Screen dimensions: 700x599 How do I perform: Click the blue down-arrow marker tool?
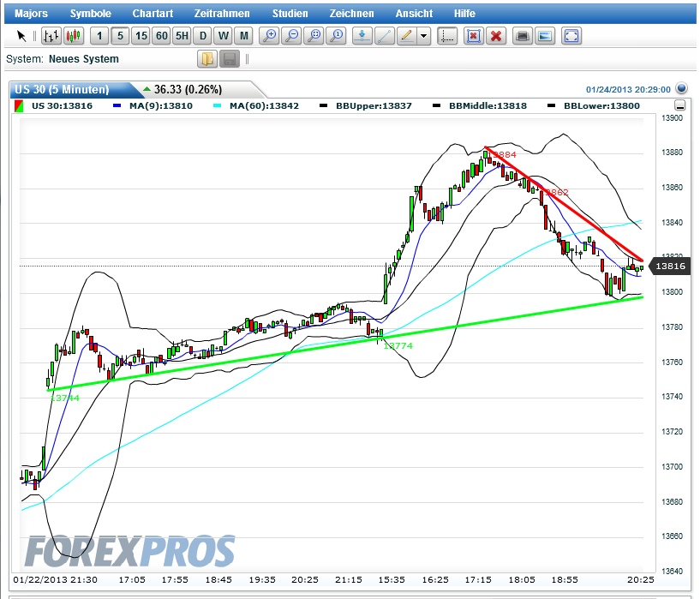[x=362, y=36]
